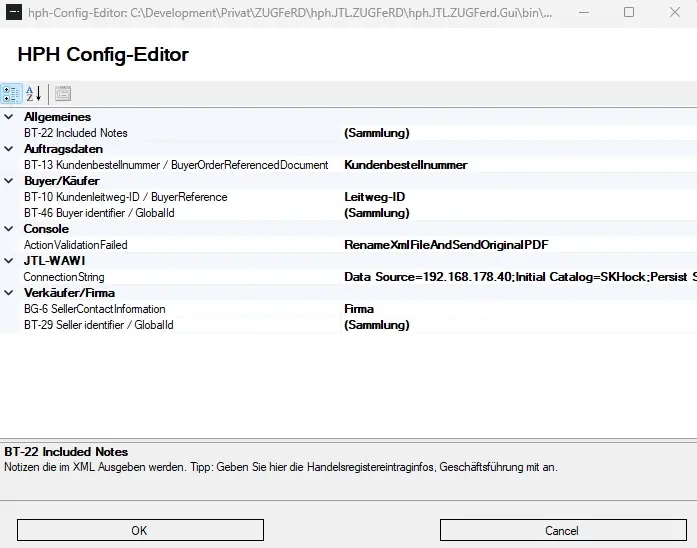
Task: Click the Alphabetical sort toolbar icon
Action: [33, 94]
